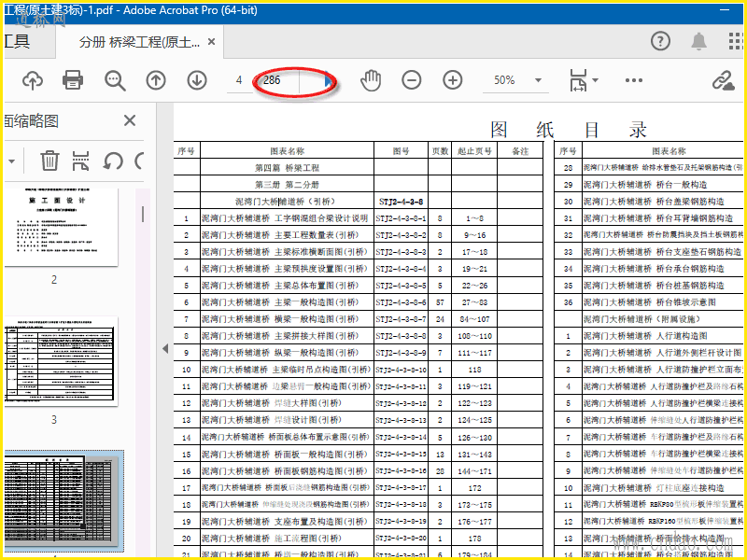The width and height of the screenshot is (747, 560).
Task: Open the fit page scrolling tool
Action: (578, 80)
